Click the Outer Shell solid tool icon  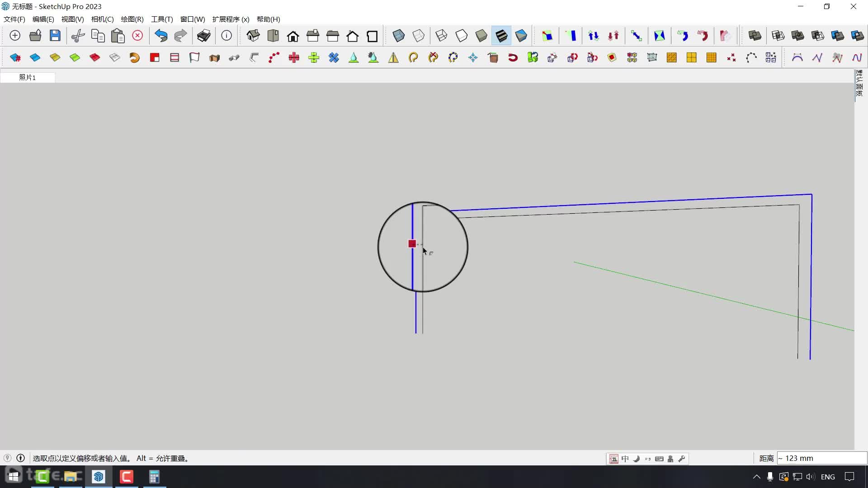[755, 36]
